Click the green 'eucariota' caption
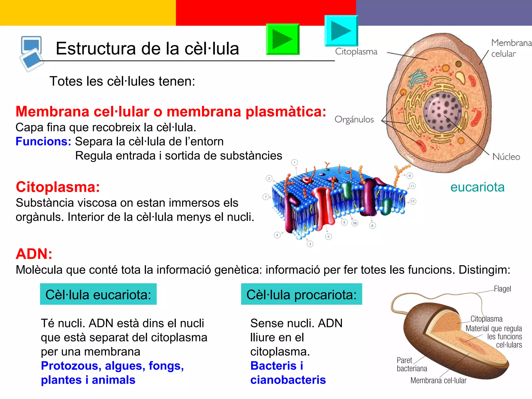The height and width of the screenshot is (399, 532). pos(477,187)
